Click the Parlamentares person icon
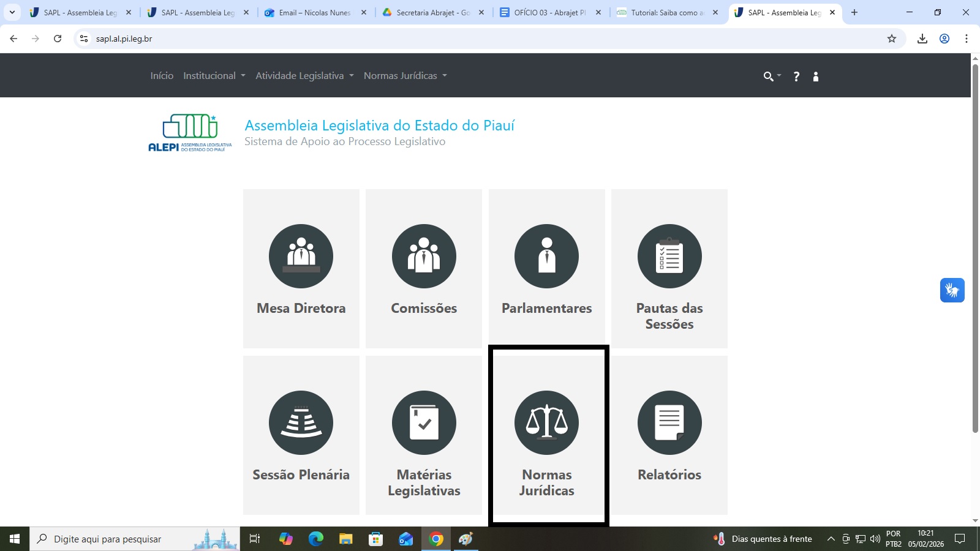This screenshot has width=980, height=551. point(546,257)
